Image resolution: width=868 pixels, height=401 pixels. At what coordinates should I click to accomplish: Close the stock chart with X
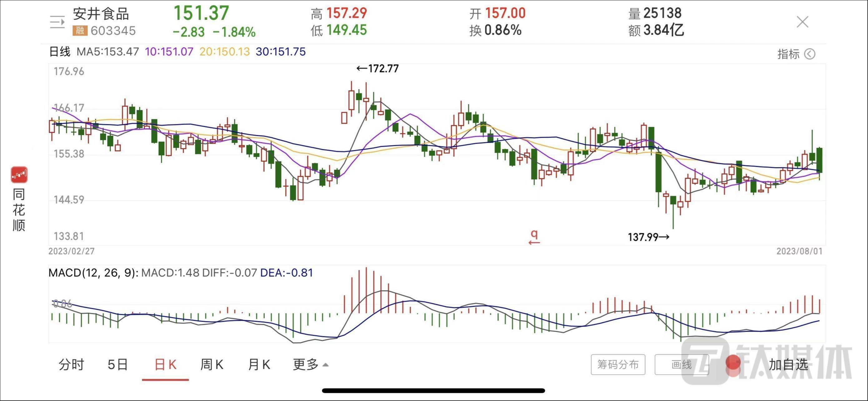(802, 22)
